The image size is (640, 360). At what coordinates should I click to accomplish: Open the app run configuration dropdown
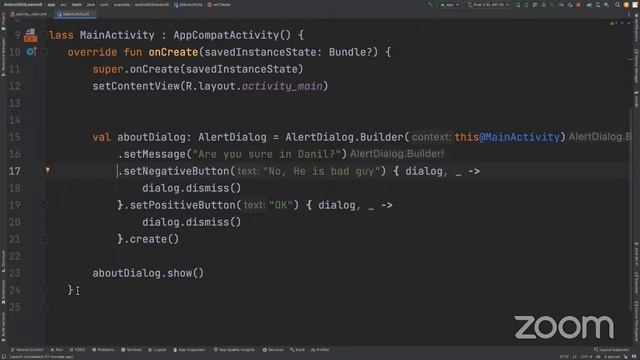click(450, 4)
